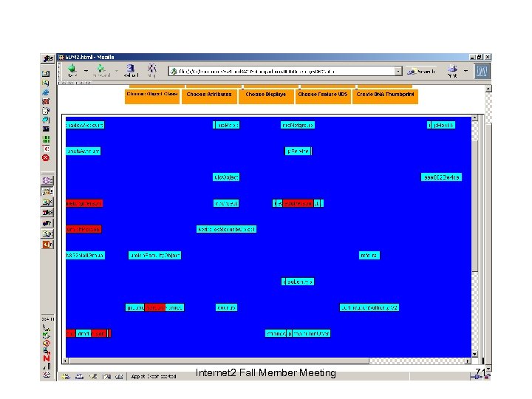Click the subentry object class box
Image resolution: width=532 pixels, height=399 pixels.
(299, 282)
